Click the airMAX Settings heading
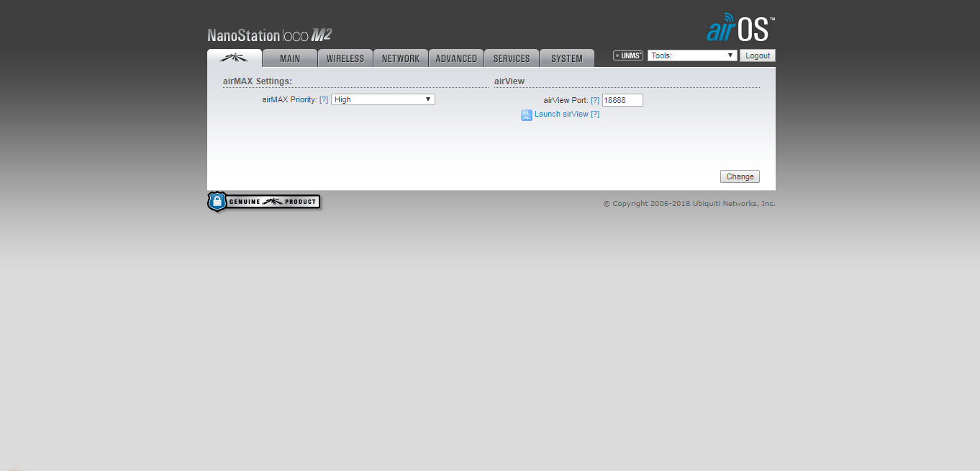The height and width of the screenshot is (471, 980). pos(258,81)
